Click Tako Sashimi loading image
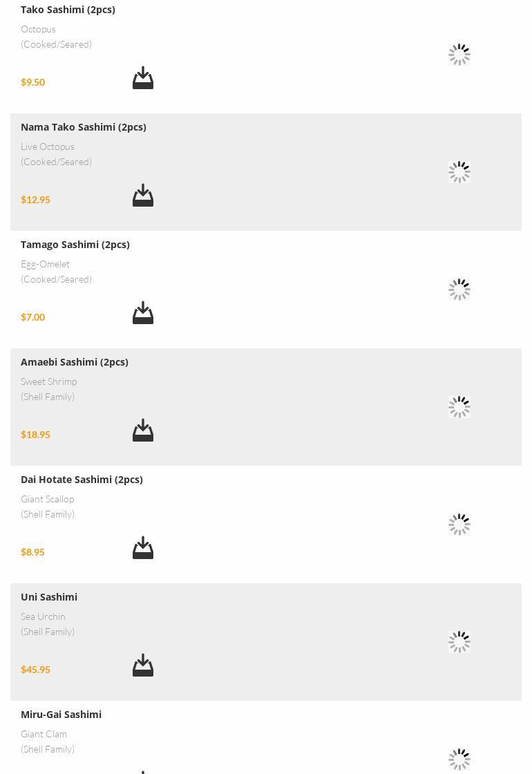 pyautogui.click(x=459, y=55)
